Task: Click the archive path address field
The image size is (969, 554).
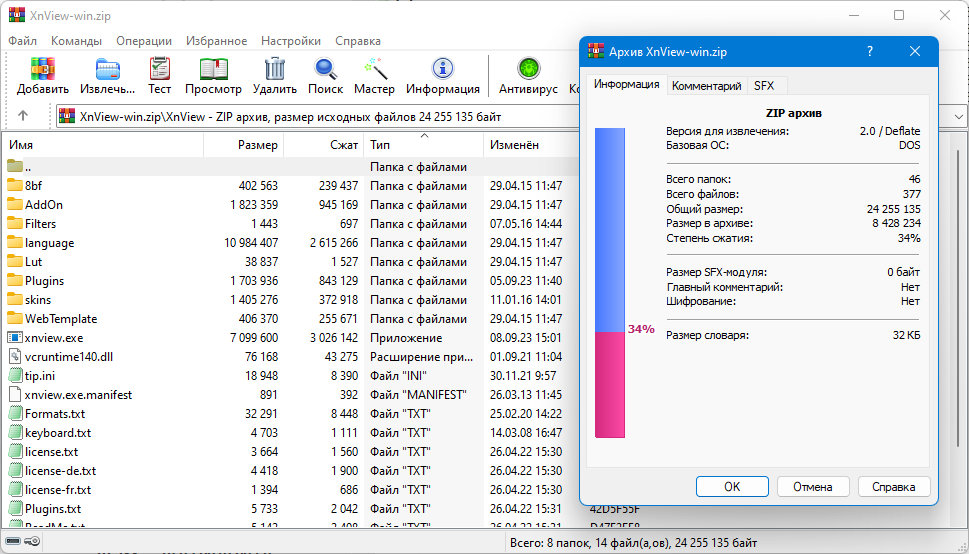Action: pos(318,116)
